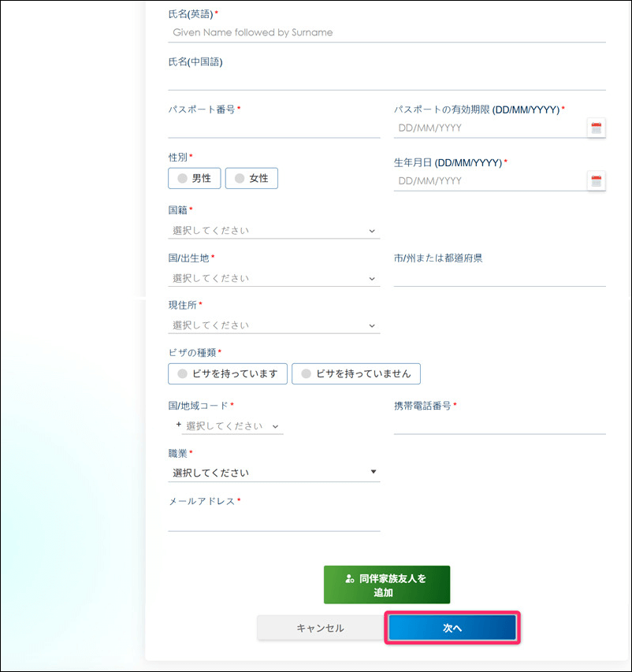
Task: Focus the 氏名(英語) English name field
Action: 387,32
